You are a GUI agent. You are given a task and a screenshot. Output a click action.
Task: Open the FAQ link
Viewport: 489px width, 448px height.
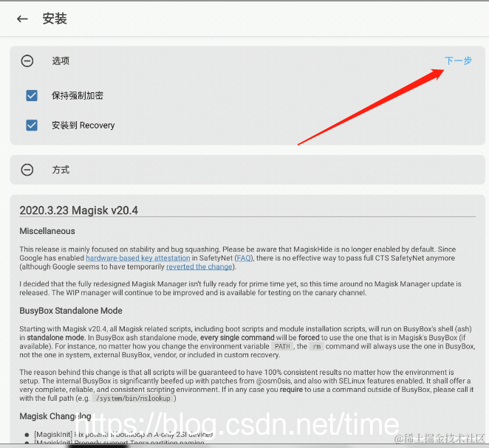[244, 258]
